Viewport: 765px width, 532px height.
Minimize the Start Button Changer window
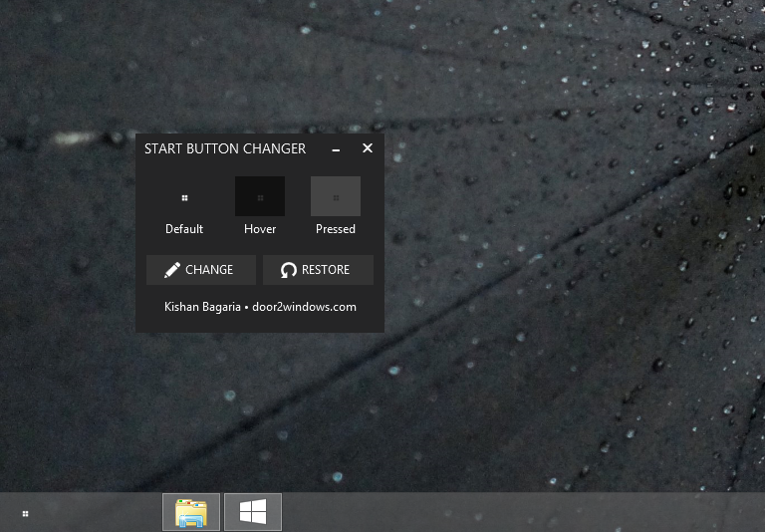[336, 149]
